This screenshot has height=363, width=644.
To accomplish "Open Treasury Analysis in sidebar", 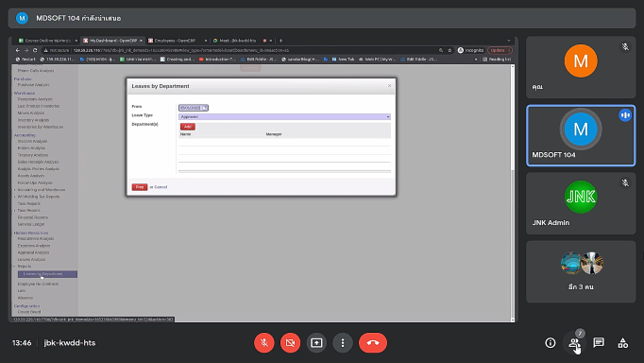I will pos(33,155).
